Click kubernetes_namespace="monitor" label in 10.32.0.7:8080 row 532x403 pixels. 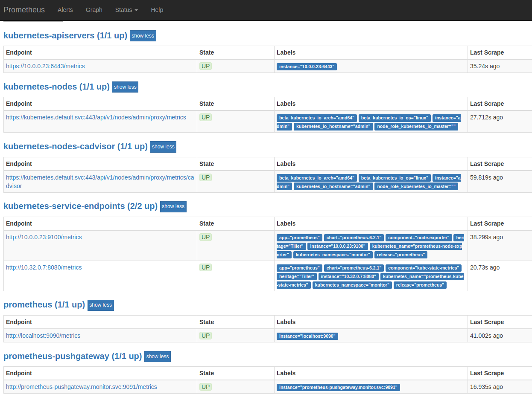click(x=352, y=285)
